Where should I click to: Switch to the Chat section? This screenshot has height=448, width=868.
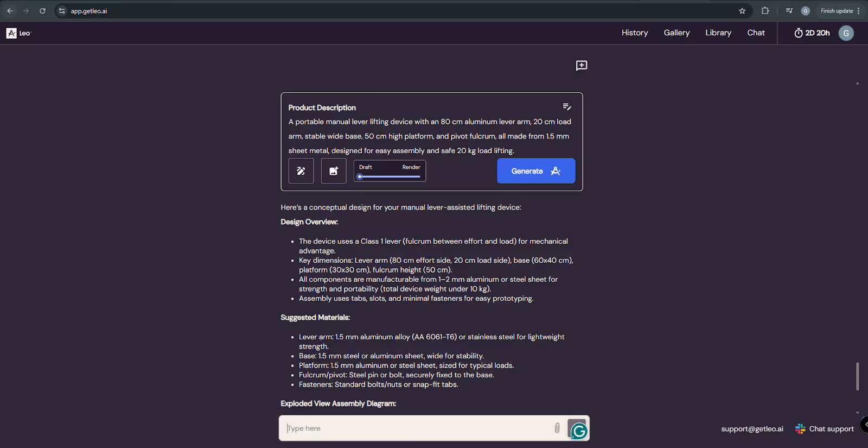(756, 33)
